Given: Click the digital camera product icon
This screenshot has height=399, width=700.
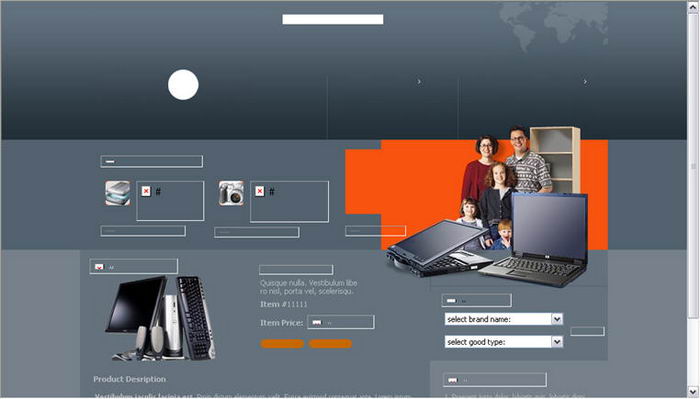Looking at the screenshot, I should 231,193.
